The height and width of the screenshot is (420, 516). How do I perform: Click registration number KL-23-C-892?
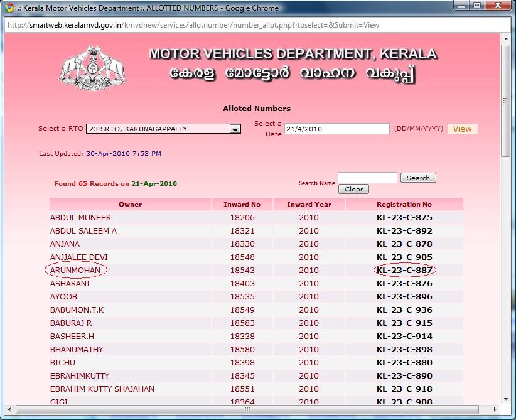404,231
